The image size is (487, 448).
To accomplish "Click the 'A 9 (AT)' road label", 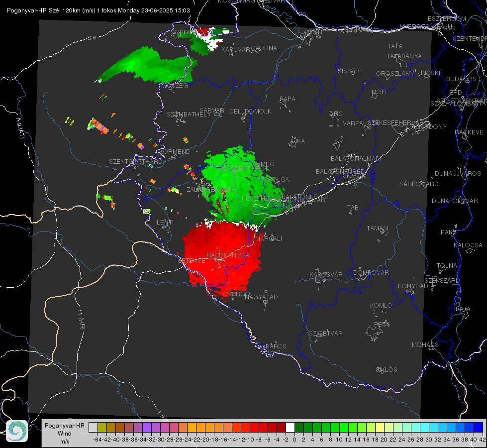I will tap(20, 128).
